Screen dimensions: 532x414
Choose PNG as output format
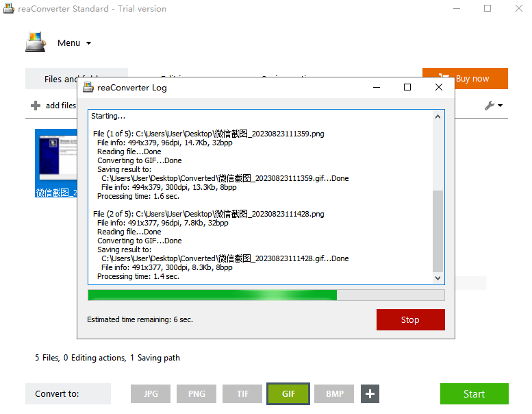pos(197,394)
